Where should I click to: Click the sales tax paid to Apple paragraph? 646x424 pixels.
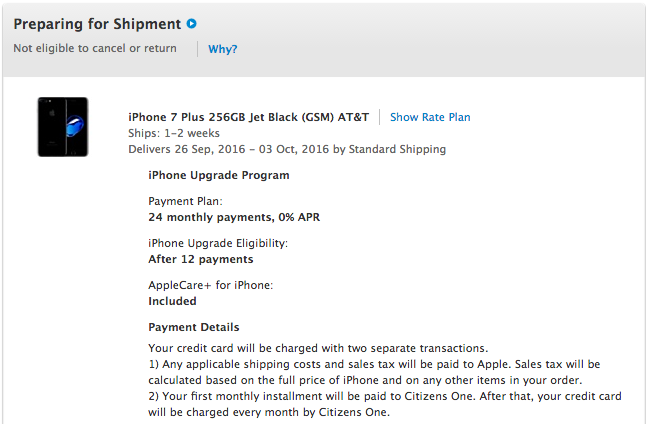click(374, 372)
